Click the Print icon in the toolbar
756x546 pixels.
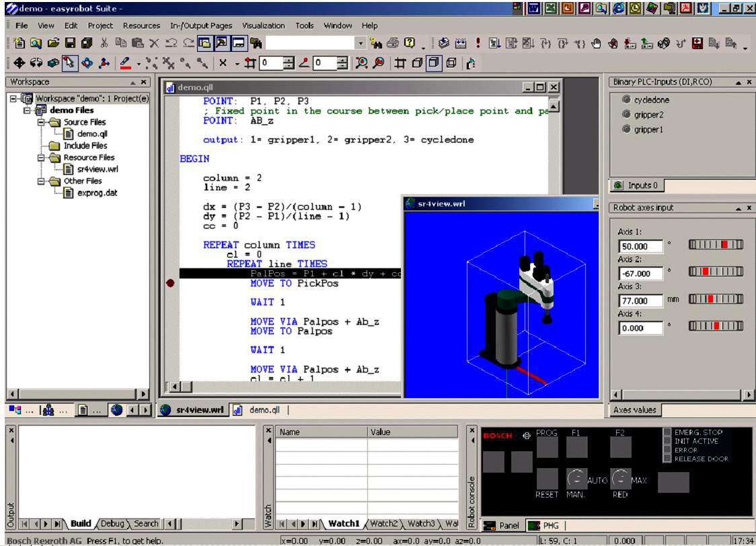coord(393,43)
